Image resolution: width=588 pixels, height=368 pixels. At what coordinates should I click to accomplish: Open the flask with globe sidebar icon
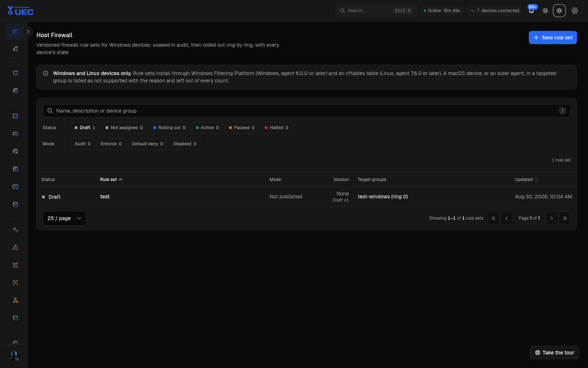[x=15, y=300]
